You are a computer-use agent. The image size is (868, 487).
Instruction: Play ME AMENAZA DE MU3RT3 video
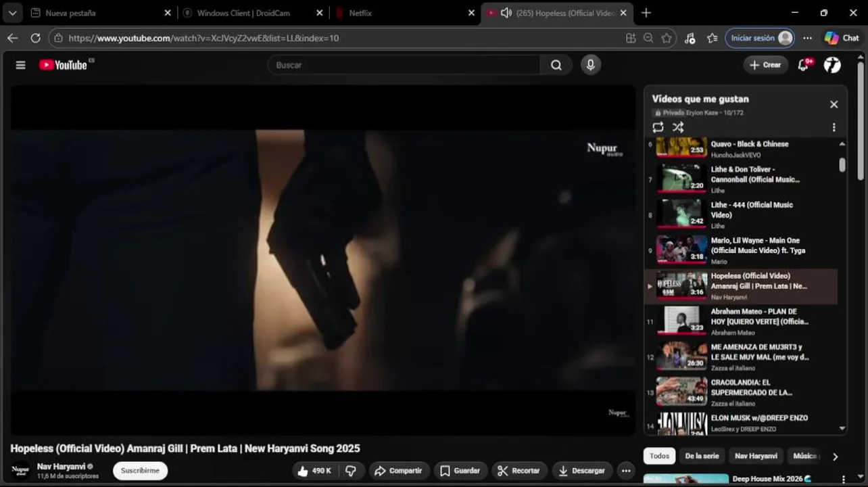pyautogui.click(x=741, y=356)
